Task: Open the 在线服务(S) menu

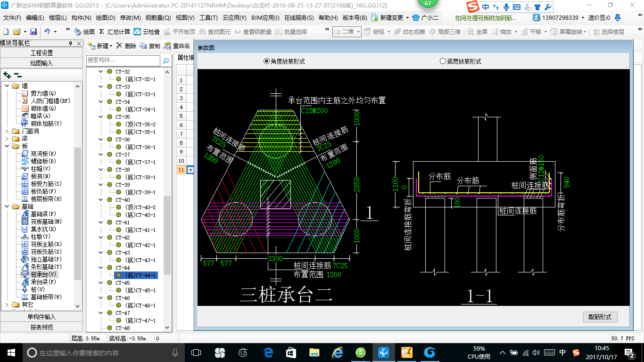Action: pos(299,18)
